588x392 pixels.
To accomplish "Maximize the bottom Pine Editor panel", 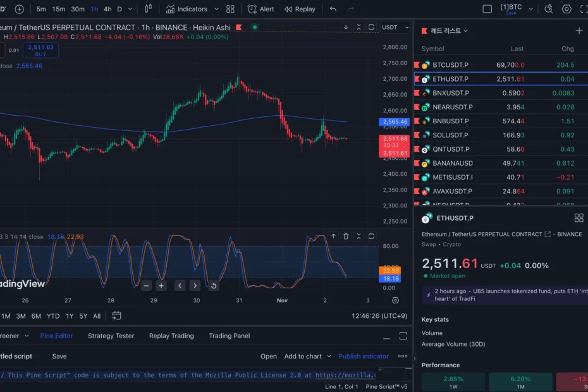I will coord(403,336).
